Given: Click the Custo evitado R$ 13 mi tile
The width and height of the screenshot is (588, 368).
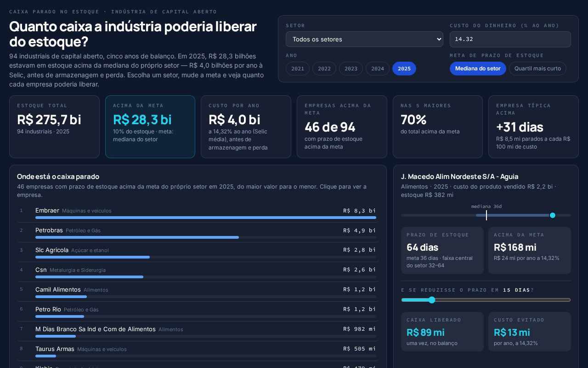Looking at the screenshot, I should click(530, 332).
